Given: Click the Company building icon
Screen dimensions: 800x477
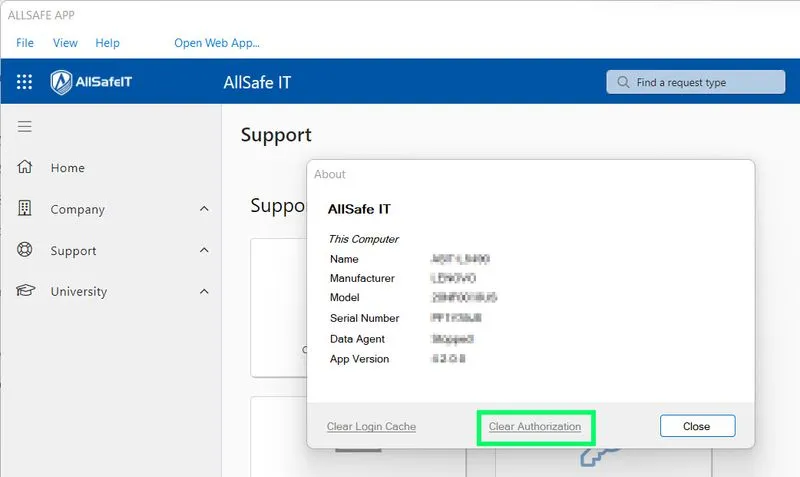Looking at the screenshot, I should 24,208.
